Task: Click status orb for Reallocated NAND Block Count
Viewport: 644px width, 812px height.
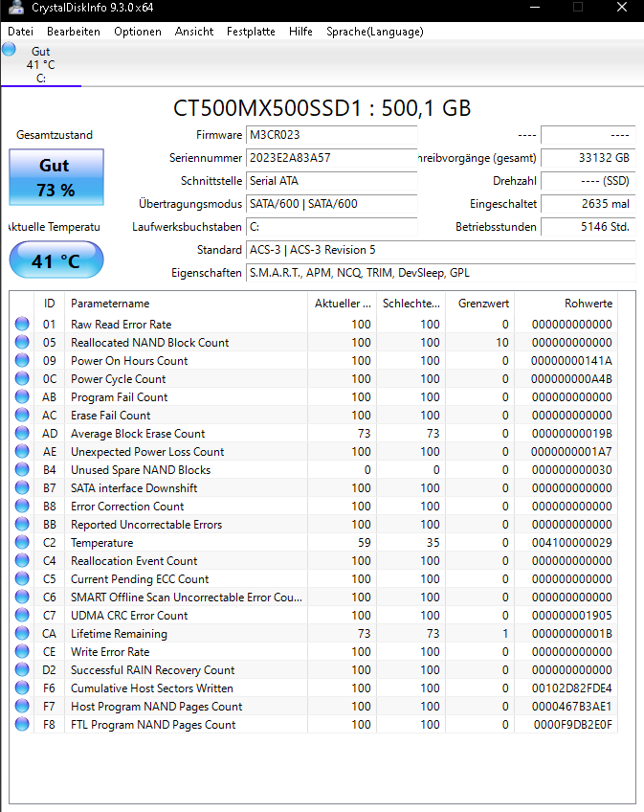Action: click(x=22, y=342)
